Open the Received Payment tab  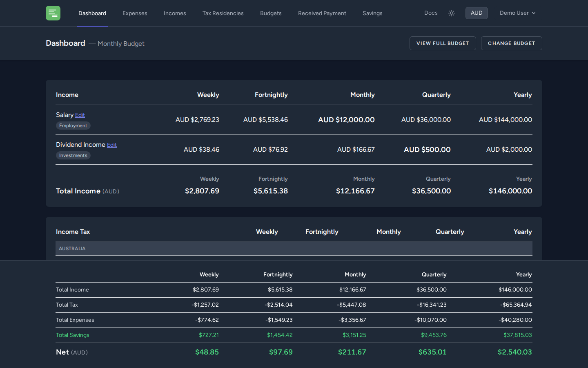coord(322,13)
